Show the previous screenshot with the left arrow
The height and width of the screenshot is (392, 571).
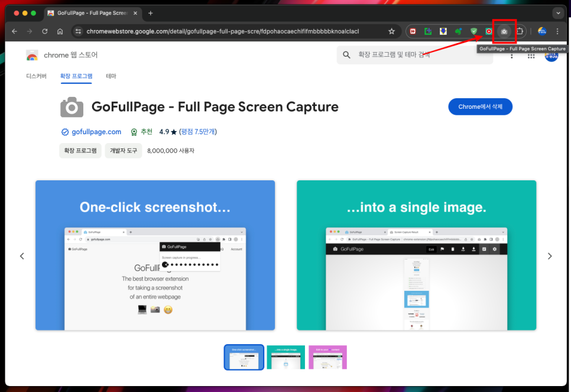click(x=22, y=256)
